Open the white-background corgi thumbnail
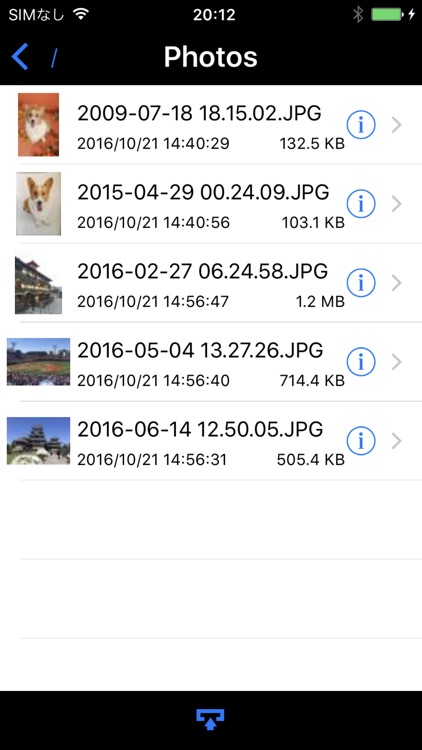The width and height of the screenshot is (422, 750). coord(38,204)
